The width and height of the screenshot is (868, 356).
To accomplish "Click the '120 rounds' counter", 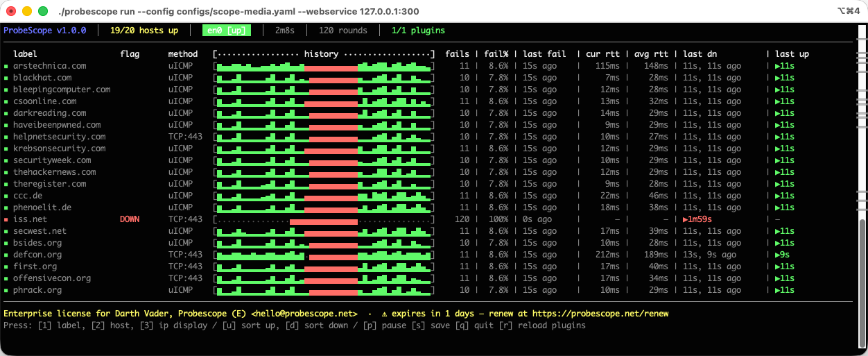I will pos(343,31).
